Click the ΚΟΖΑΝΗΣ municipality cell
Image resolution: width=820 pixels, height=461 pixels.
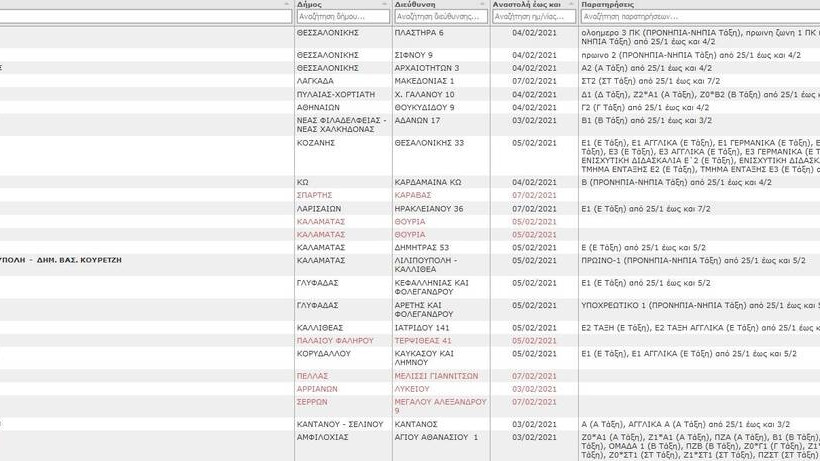[316, 143]
